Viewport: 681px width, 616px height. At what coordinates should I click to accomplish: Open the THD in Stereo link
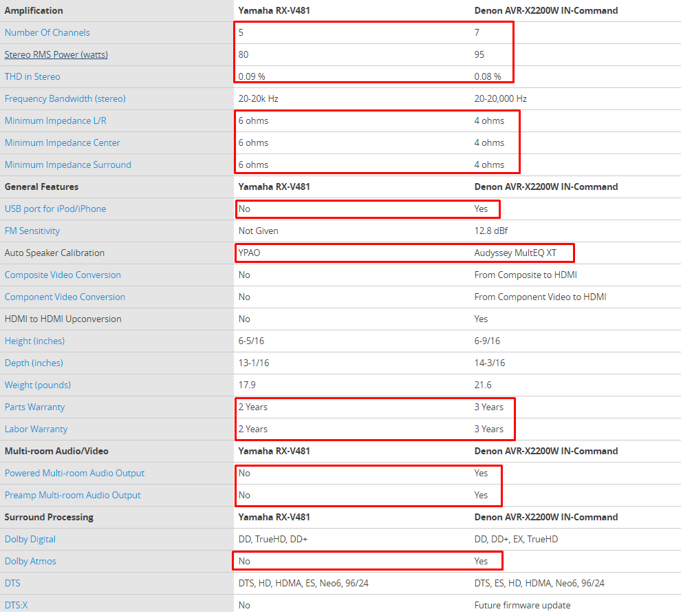pos(32,77)
